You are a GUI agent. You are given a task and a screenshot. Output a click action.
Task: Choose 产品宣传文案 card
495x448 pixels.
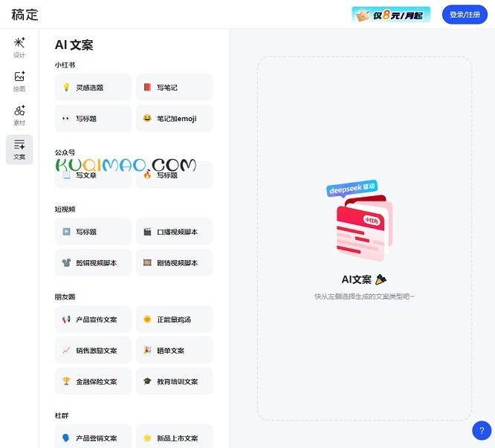pyautogui.click(x=93, y=319)
